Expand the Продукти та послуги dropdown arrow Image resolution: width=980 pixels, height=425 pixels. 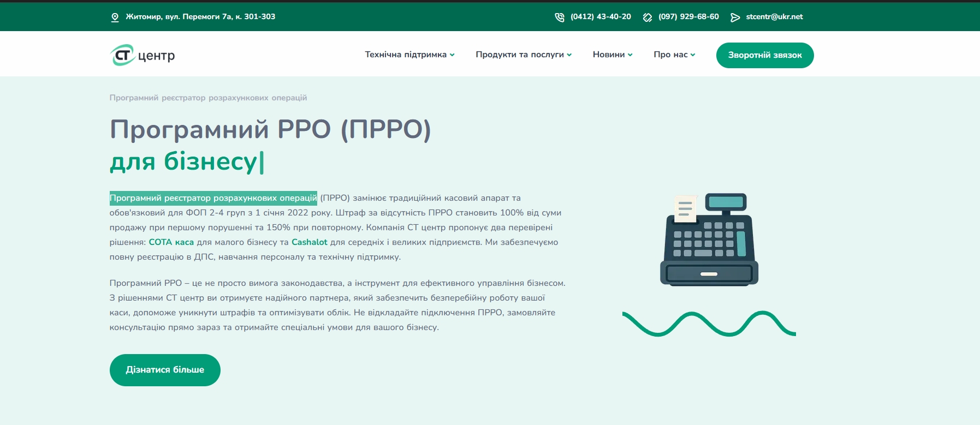pyautogui.click(x=569, y=55)
